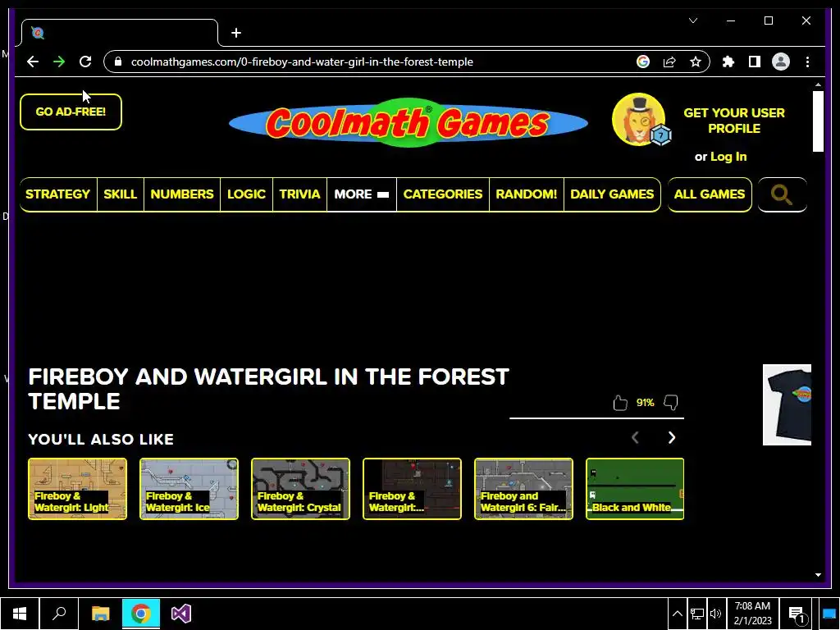Open TRIVIA games category

pyautogui.click(x=299, y=194)
